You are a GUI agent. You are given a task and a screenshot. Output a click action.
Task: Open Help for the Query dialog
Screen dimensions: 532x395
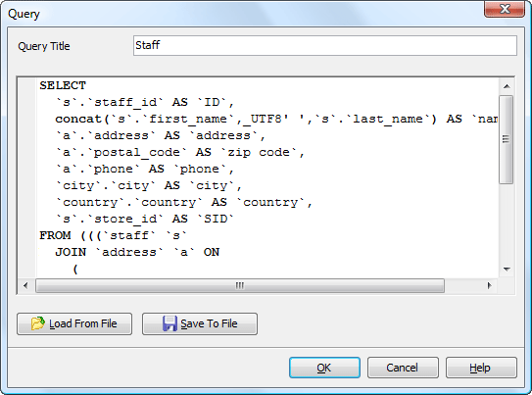coord(481,368)
